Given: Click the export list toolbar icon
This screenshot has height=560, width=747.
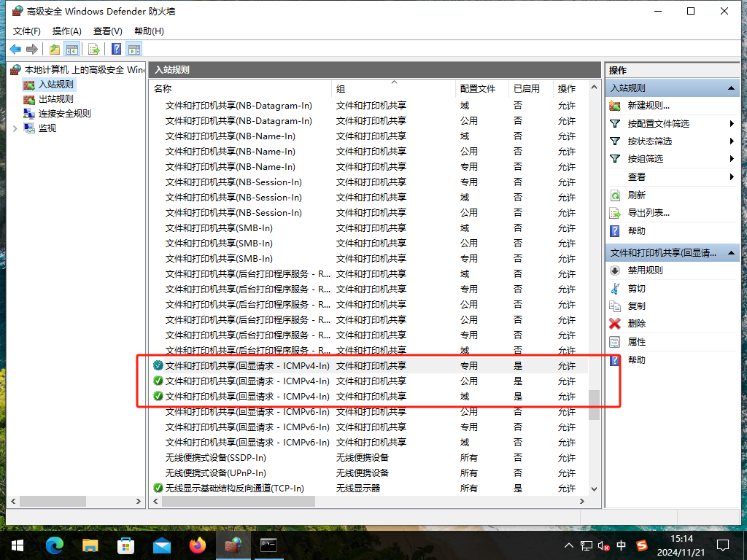Looking at the screenshot, I should tap(93, 49).
